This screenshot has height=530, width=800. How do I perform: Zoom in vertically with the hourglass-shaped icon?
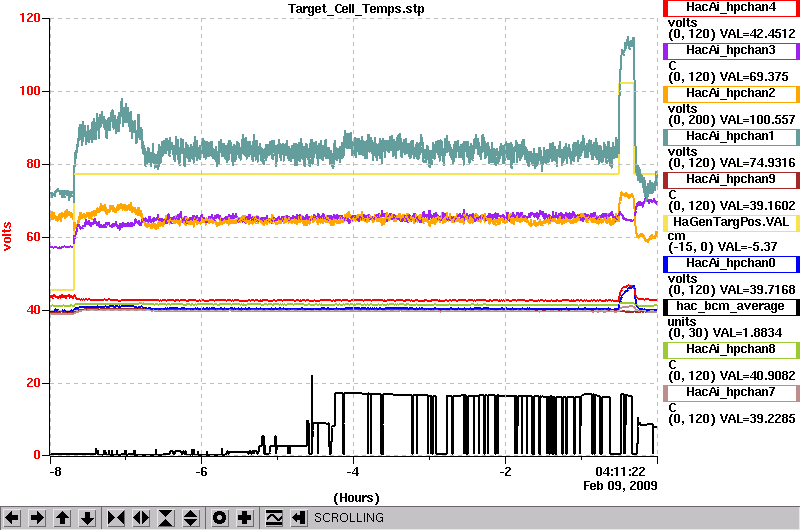pos(165,518)
